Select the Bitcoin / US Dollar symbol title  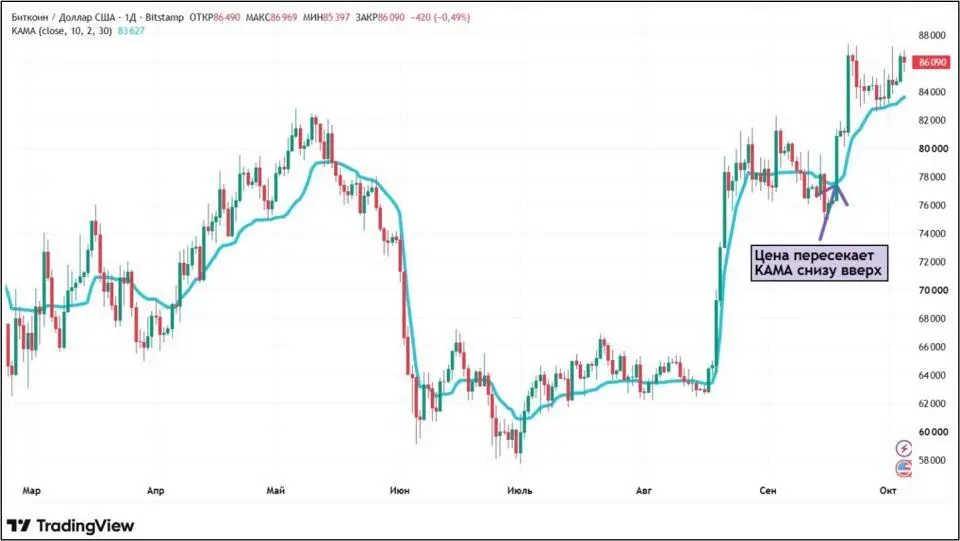tap(97, 18)
